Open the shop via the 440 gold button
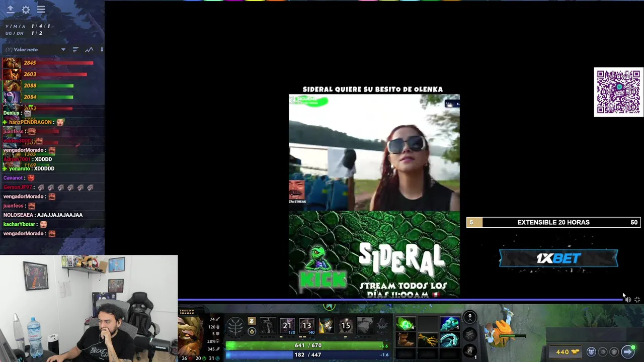This screenshot has height=362, width=644. [x=567, y=352]
